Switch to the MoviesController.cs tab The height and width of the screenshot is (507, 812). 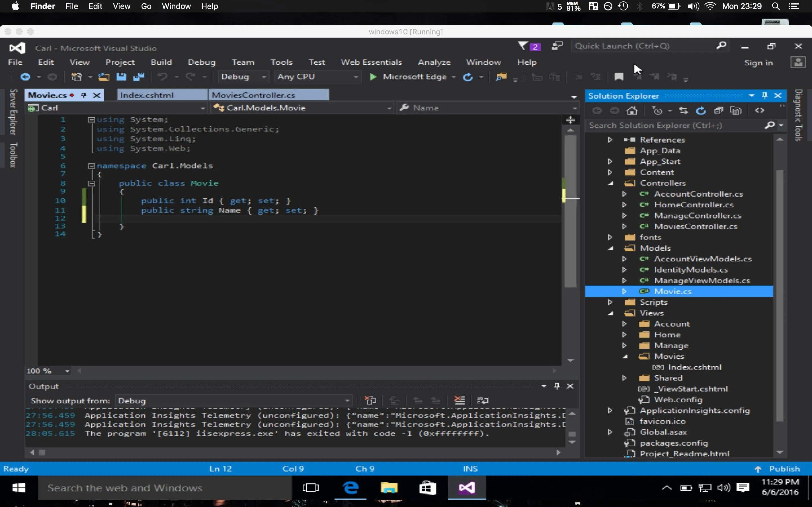coord(253,95)
